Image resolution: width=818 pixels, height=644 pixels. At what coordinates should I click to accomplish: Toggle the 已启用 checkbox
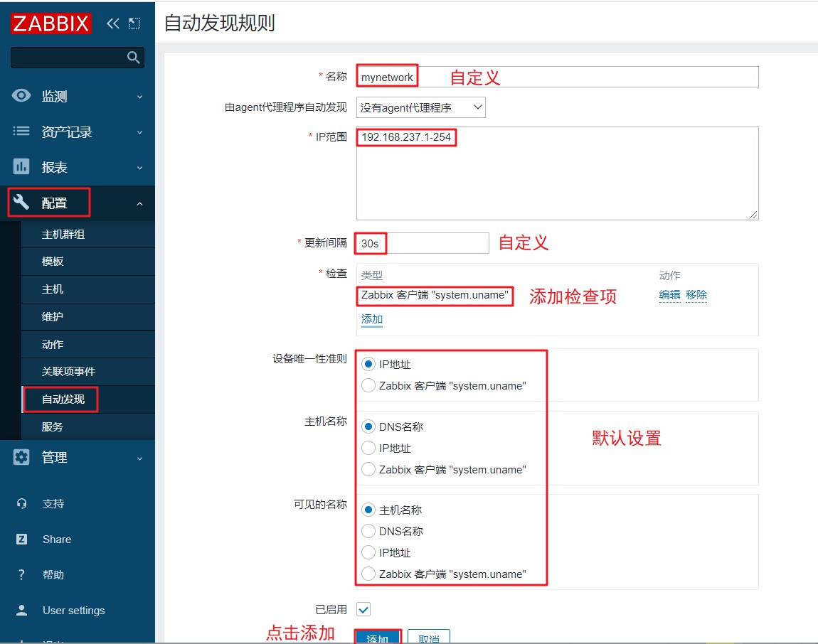click(x=363, y=609)
